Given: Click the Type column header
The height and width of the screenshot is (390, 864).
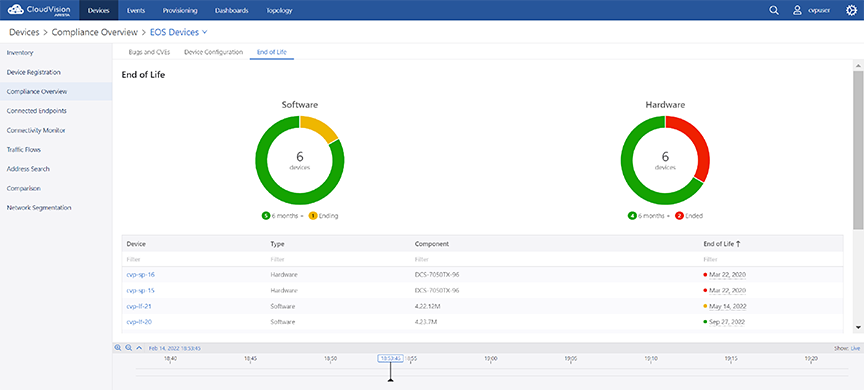Looking at the screenshot, I should [277, 243].
